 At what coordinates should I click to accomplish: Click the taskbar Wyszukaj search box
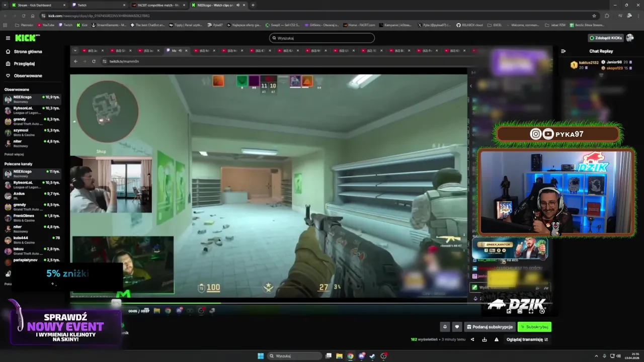[x=295, y=356]
